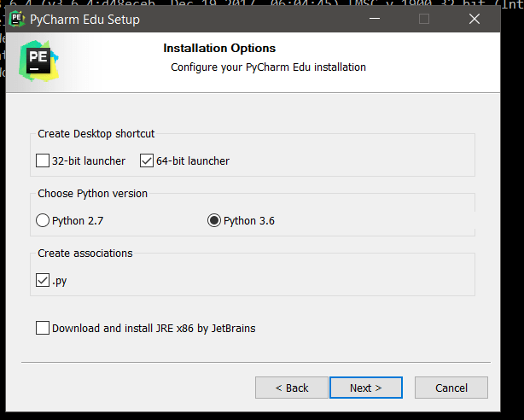Click the large PE logo in header
Screen dimensions: 524x420
38,61
